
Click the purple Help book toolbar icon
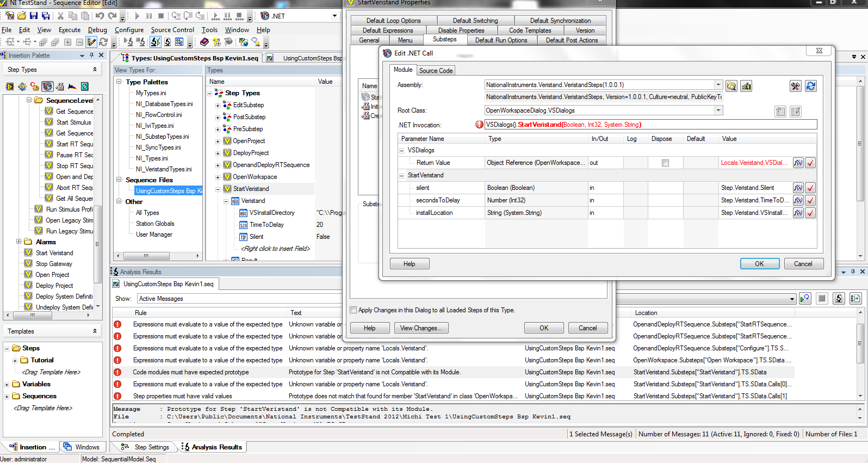coord(204,42)
